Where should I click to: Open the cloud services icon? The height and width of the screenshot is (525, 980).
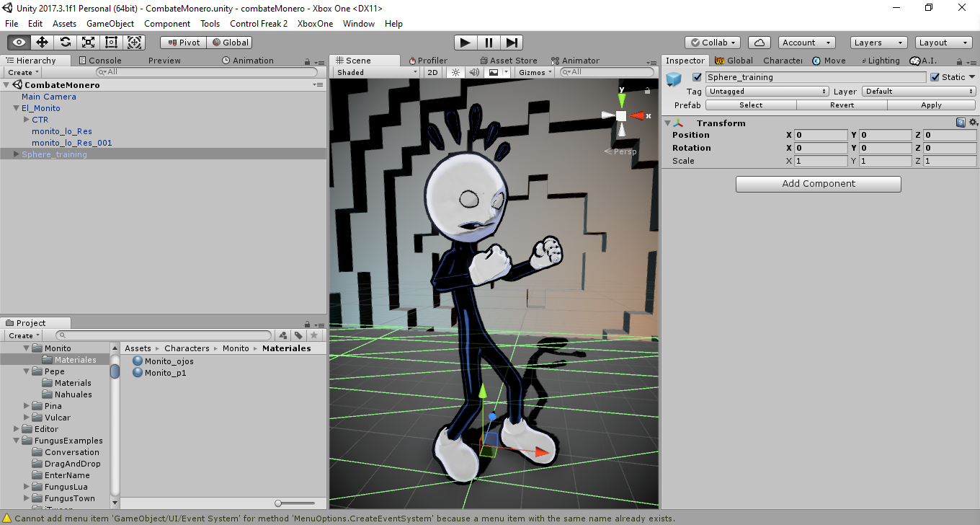pyautogui.click(x=759, y=43)
